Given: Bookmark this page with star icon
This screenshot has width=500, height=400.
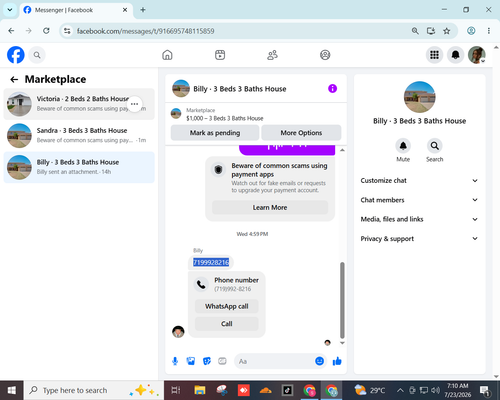Looking at the screenshot, I should point(446,31).
